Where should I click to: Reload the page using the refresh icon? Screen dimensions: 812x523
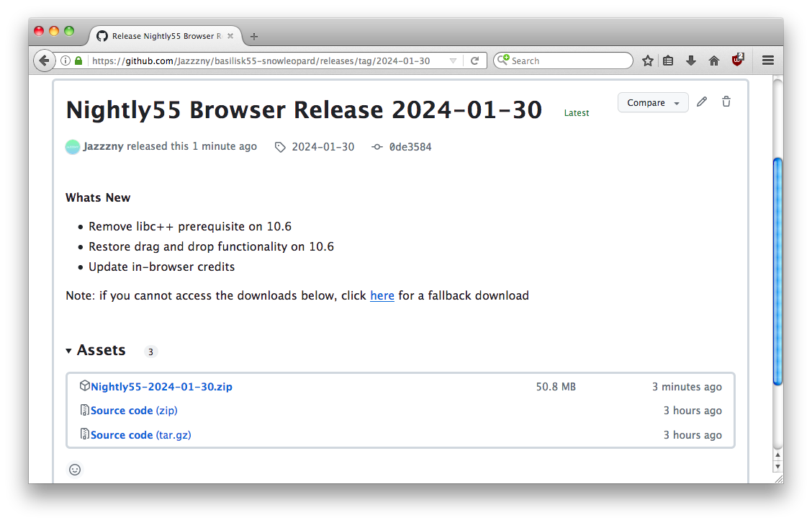(474, 61)
